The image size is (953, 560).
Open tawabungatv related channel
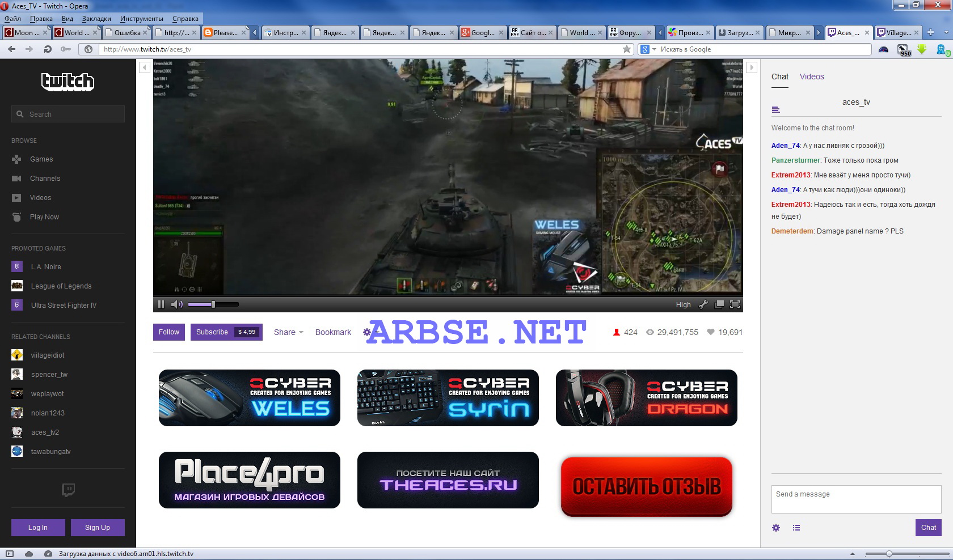click(x=41, y=452)
